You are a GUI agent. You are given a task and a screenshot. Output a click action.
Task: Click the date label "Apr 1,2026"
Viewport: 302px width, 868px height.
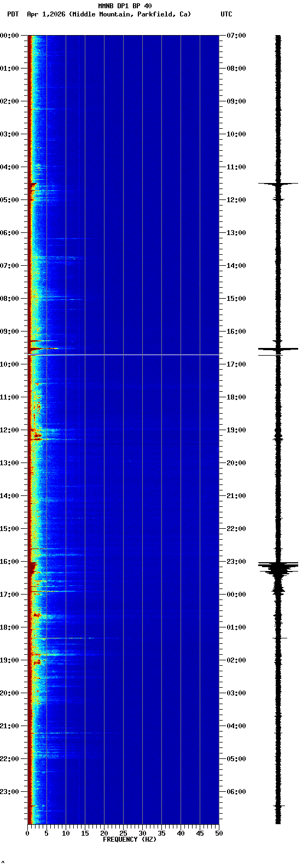pyautogui.click(x=47, y=14)
